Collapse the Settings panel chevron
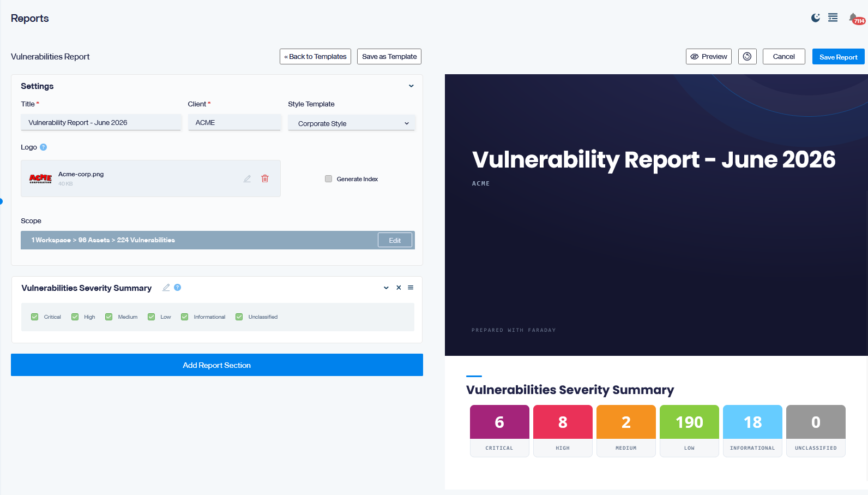The width and height of the screenshot is (868, 495). point(411,86)
